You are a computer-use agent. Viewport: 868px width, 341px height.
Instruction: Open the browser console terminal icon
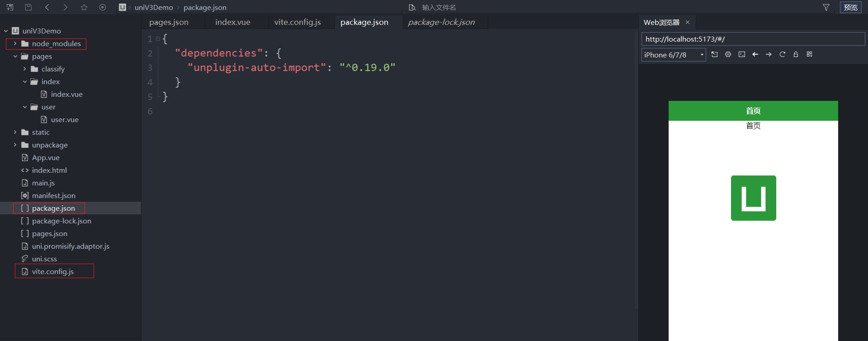click(x=742, y=54)
